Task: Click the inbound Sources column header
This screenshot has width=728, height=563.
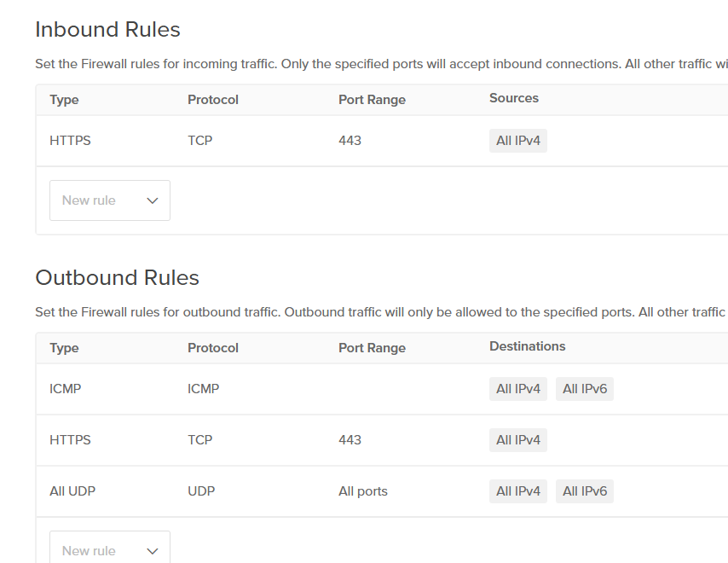Action: pyautogui.click(x=514, y=98)
